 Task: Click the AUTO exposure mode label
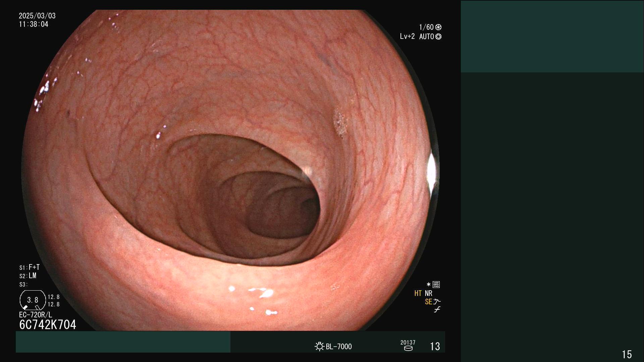click(x=427, y=37)
